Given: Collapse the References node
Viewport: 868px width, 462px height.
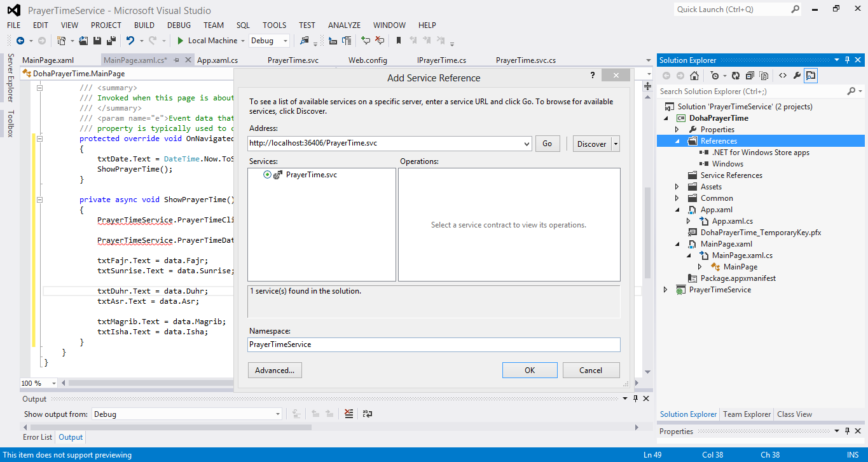Looking at the screenshot, I should pos(677,141).
